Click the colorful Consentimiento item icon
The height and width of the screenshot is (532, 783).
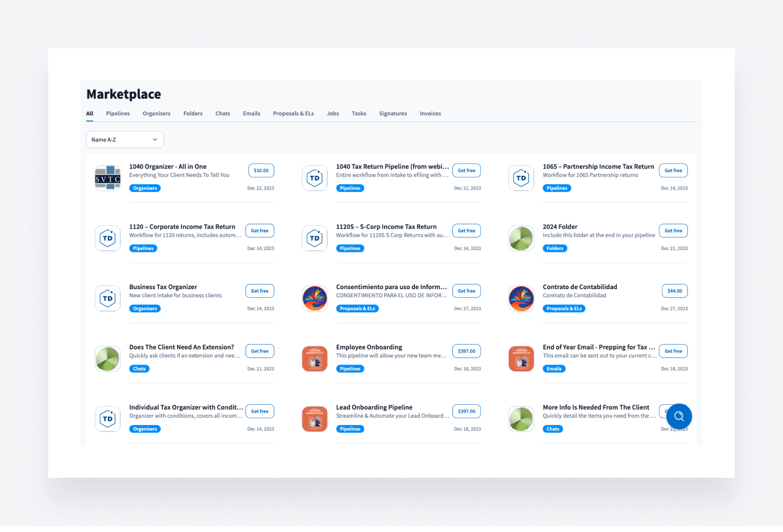coord(315,298)
